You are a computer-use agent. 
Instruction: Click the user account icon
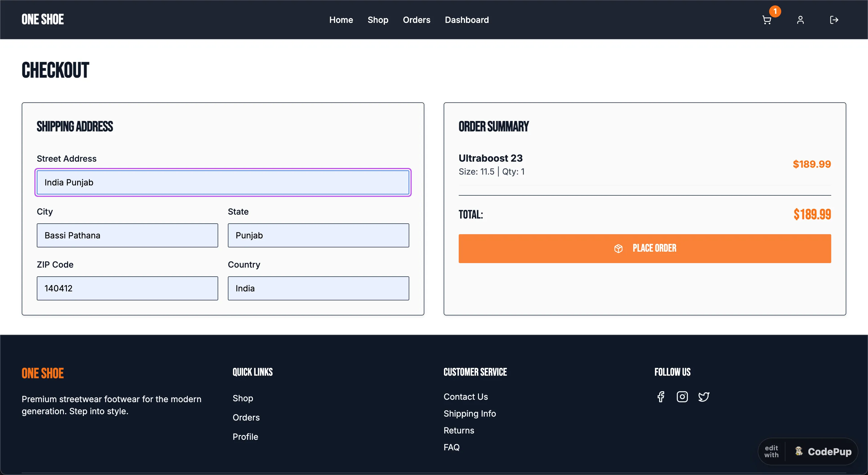pyautogui.click(x=800, y=20)
